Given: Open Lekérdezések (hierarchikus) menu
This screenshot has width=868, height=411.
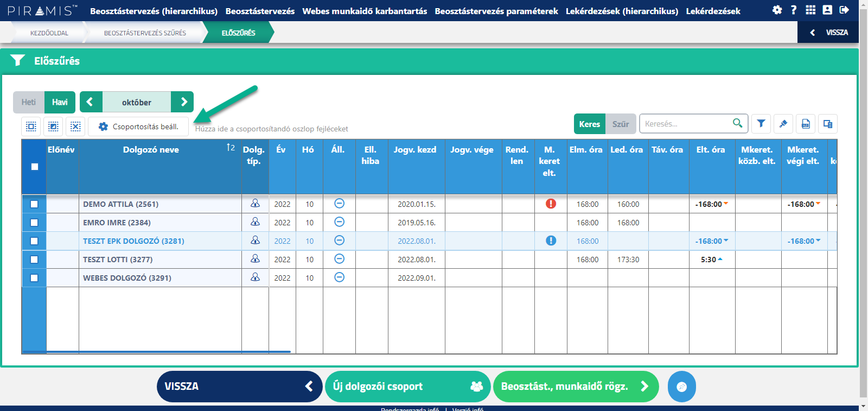Looking at the screenshot, I should [622, 11].
